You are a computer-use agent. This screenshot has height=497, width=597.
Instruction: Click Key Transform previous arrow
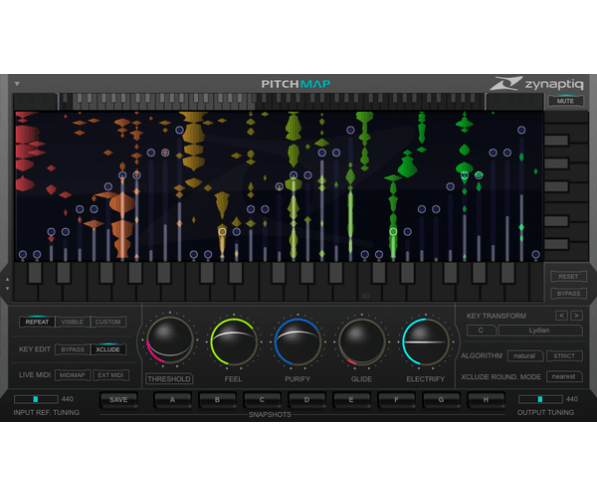point(562,315)
